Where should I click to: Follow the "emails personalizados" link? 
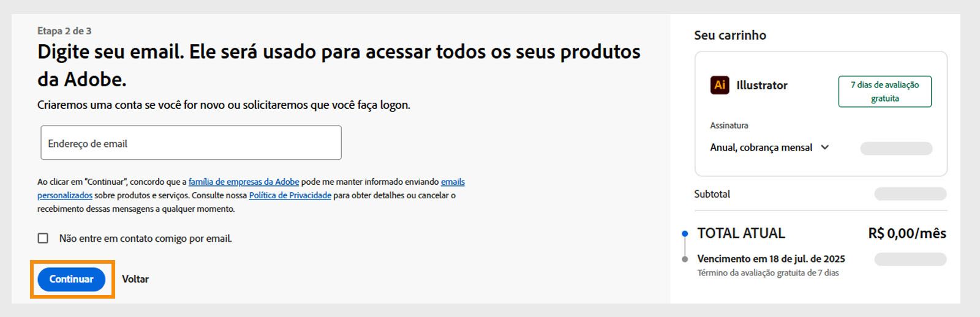(453, 182)
